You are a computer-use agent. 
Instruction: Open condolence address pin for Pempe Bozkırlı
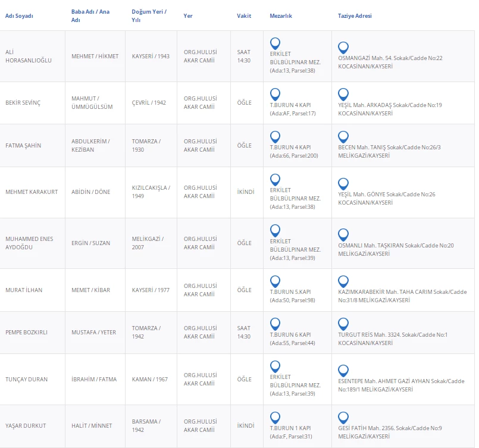343,324
